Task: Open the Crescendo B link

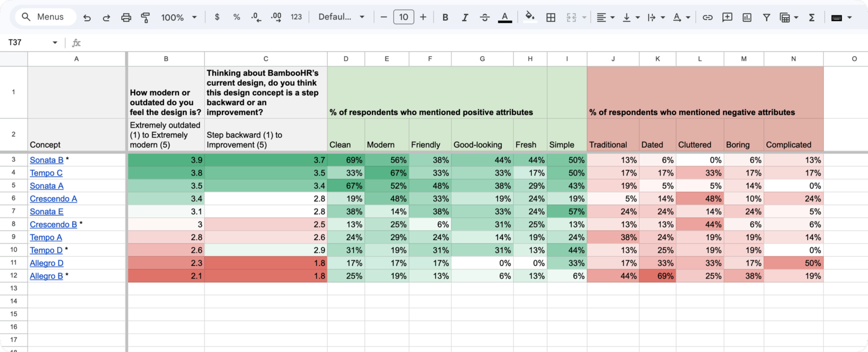Action: (53, 224)
